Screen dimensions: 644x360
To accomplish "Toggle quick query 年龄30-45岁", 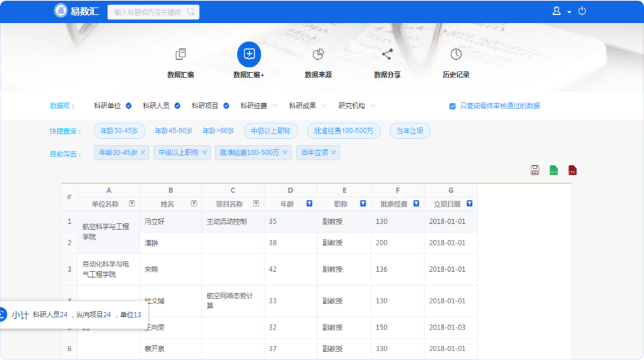I will tap(119, 131).
